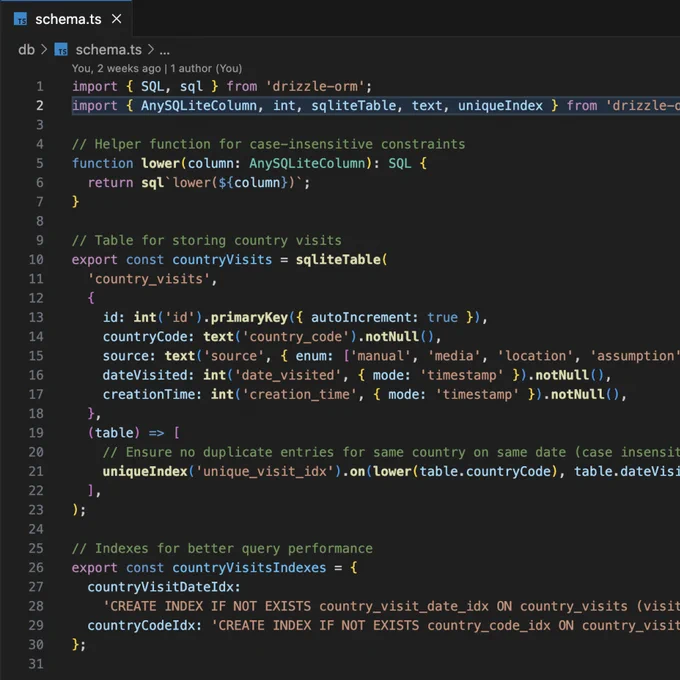Click 'country_visit_date_idx' on line 28
This screenshot has width=680, height=680.
click(x=403, y=606)
